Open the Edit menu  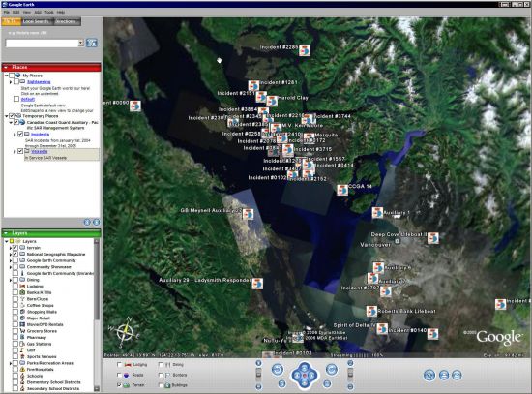click(15, 12)
